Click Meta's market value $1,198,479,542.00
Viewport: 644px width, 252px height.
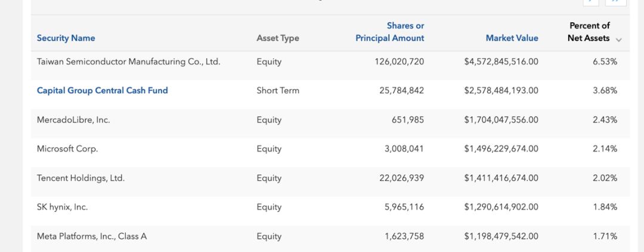[x=501, y=236]
